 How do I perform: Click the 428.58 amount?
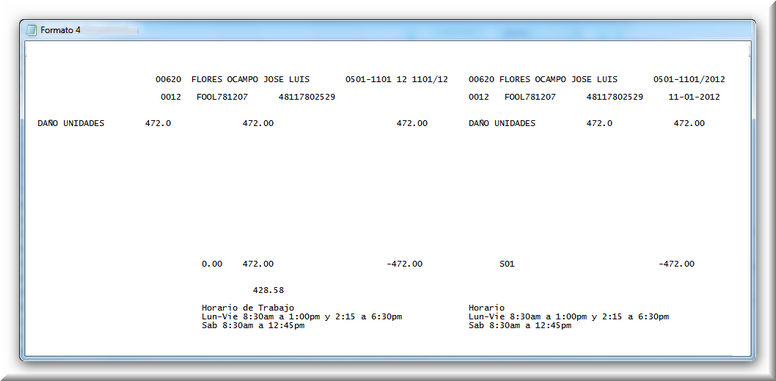[x=268, y=290]
